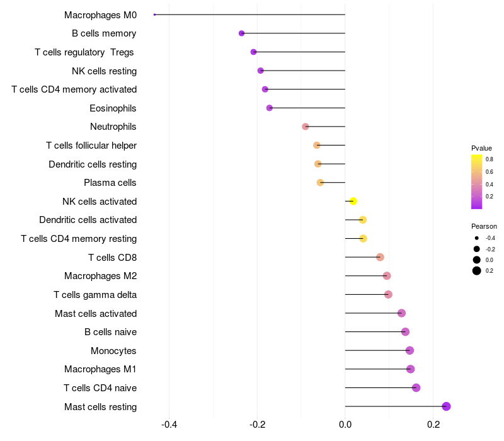This screenshot has width=504, height=441.
Task: Click the B cells memory axis label
Action: pos(105,33)
